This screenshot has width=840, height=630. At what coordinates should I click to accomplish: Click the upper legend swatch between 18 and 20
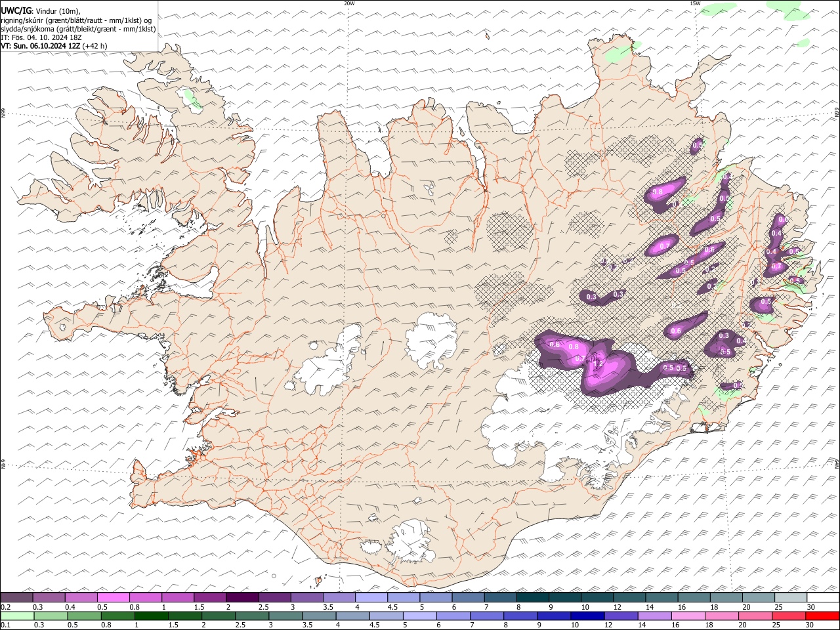[725, 597]
